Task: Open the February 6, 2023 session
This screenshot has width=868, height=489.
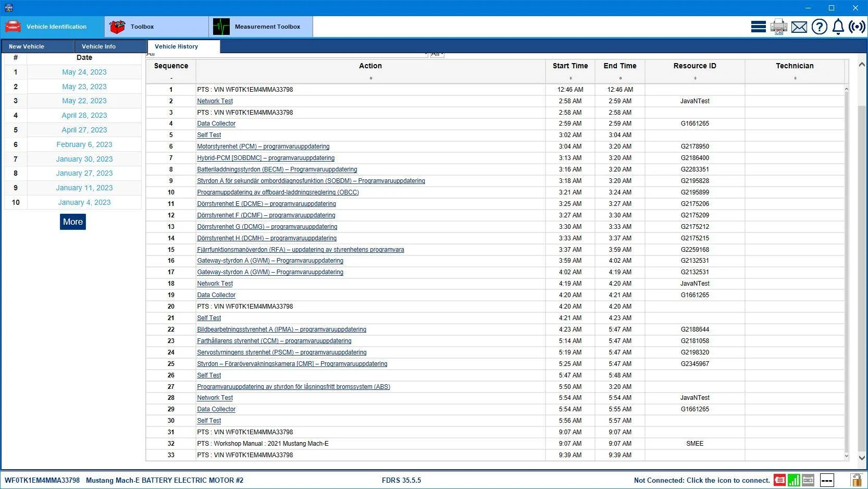Action: [x=84, y=144]
